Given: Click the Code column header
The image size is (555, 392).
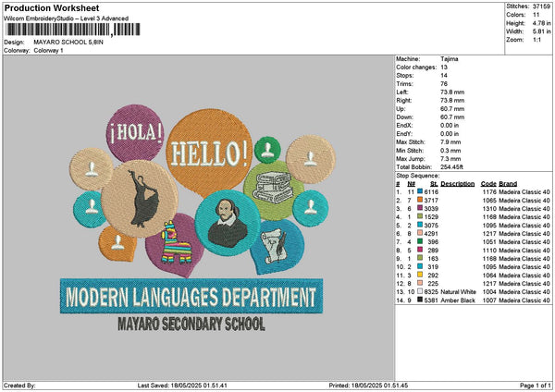Looking at the screenshot, I should click(488, 183).
